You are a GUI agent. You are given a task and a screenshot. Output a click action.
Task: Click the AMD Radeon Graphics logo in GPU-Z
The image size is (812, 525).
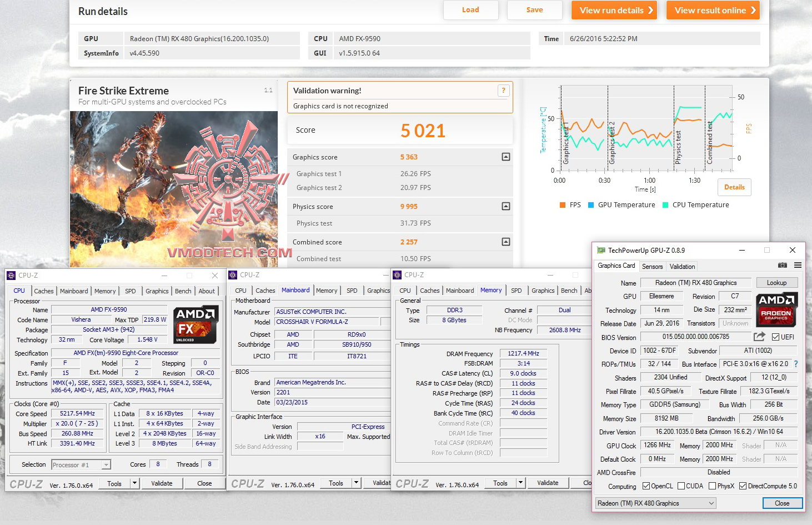tap(776, 309)
